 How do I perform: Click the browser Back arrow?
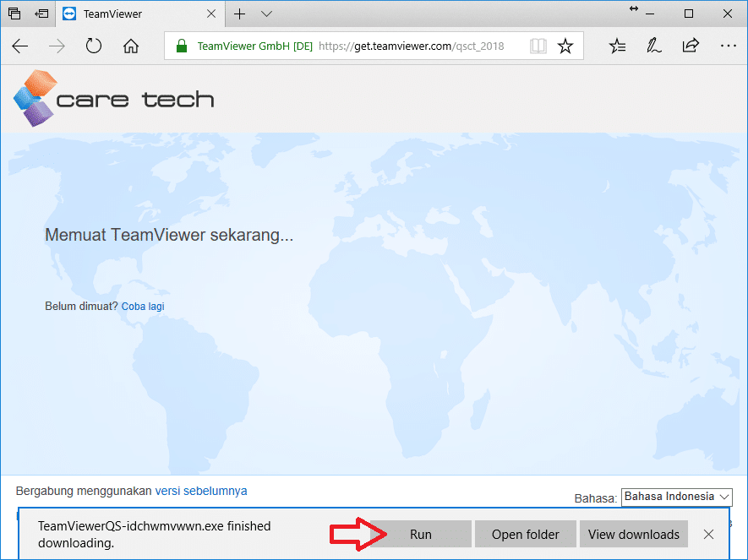20,46
